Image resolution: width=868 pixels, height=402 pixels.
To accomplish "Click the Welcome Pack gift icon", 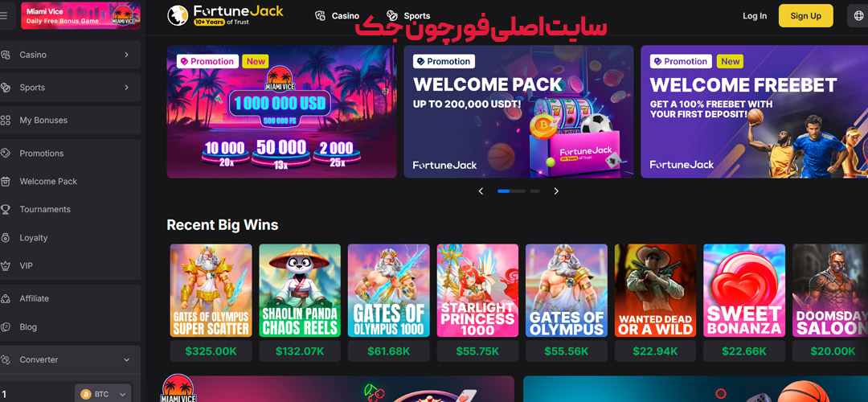I will point(6,181).
